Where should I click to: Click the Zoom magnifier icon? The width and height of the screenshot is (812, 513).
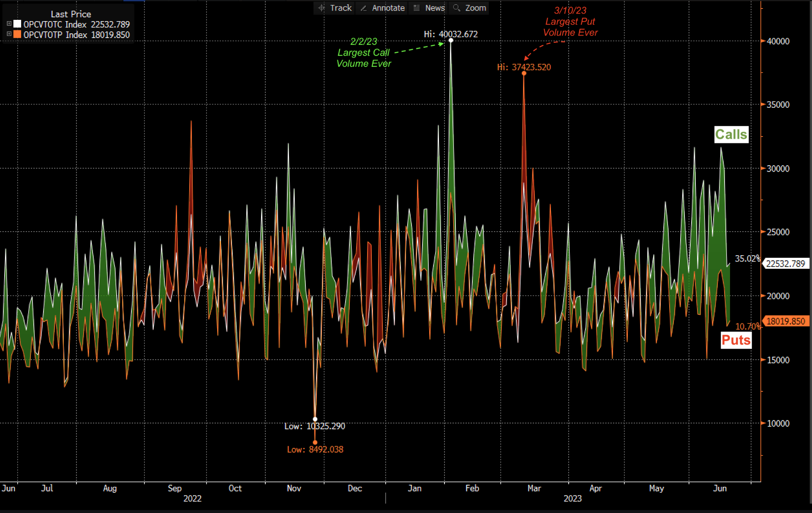(456, 8)
